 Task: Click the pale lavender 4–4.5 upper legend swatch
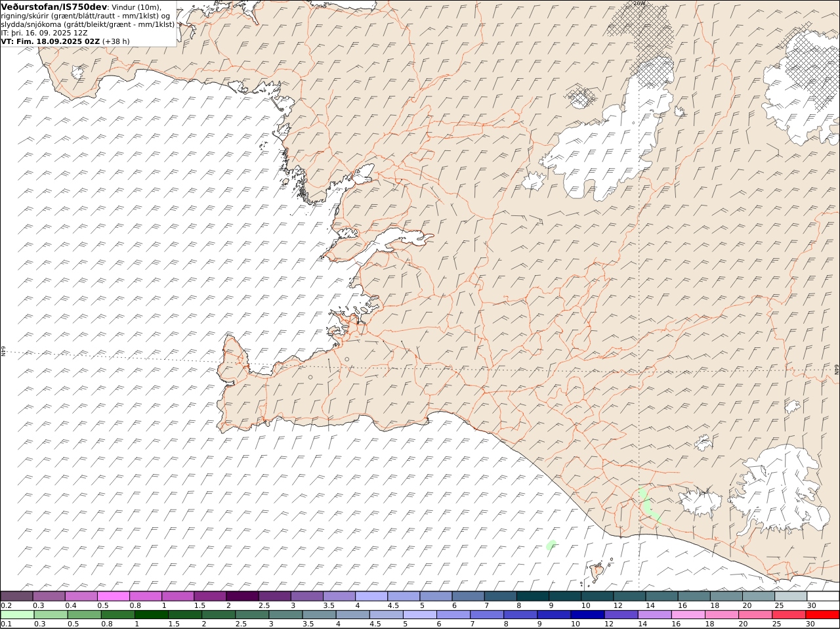[371, 596]
